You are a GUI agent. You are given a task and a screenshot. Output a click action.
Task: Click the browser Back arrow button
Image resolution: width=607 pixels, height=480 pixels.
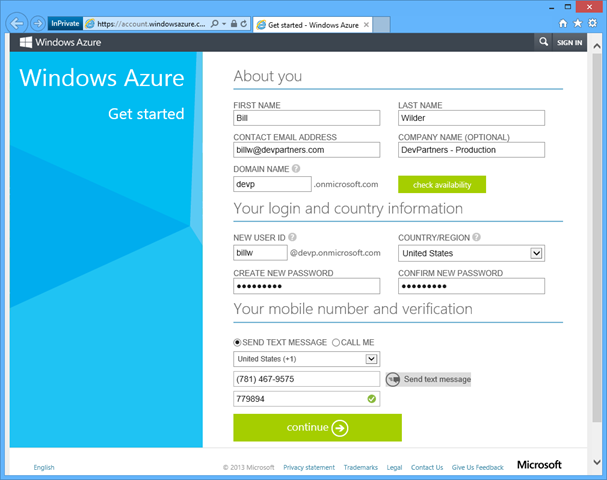(16, 22)
